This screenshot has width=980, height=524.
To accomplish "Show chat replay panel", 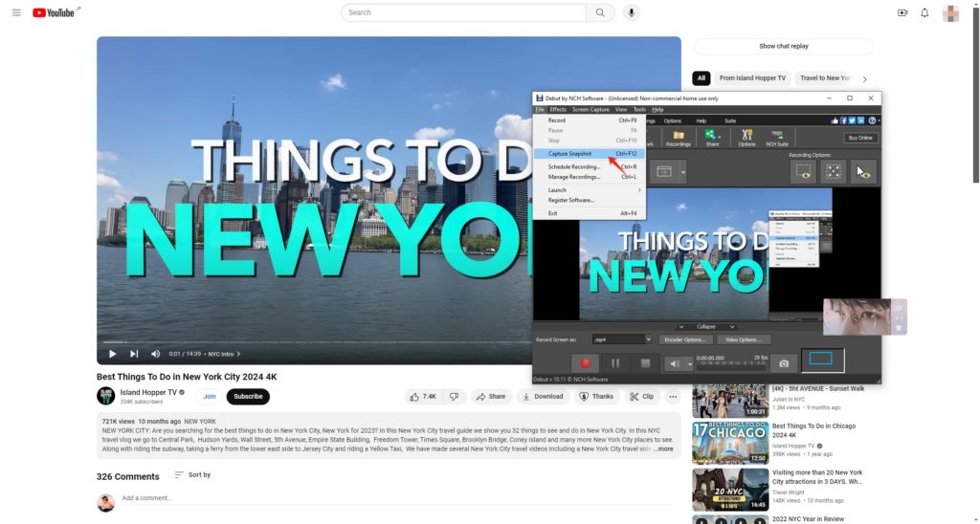I will (x=784, y=46).
